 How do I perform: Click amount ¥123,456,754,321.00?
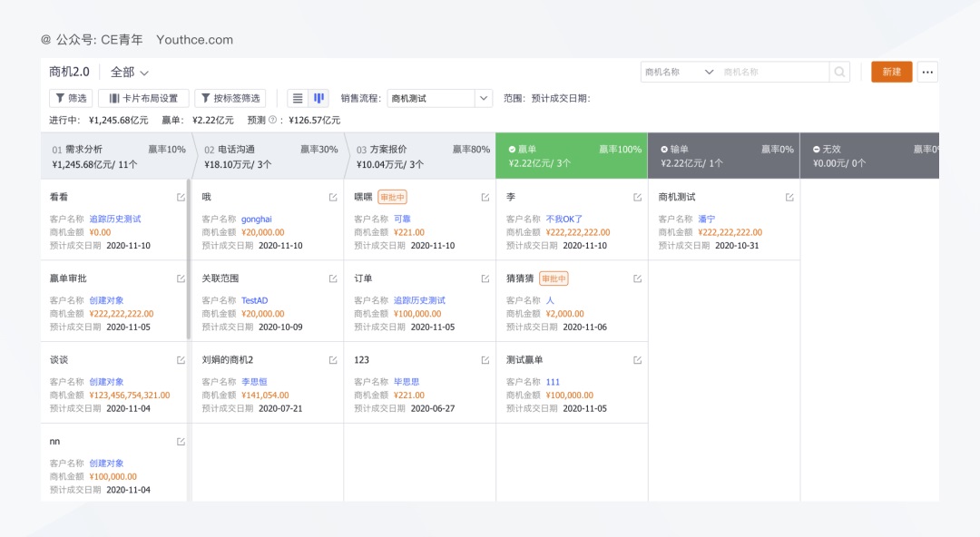130,395
